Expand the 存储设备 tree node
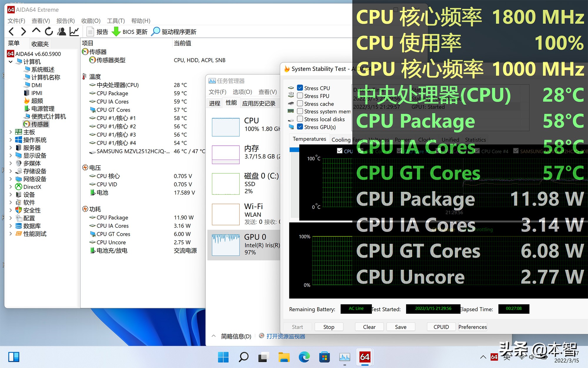This screenshot has width=588, height=368. (11, 171)
